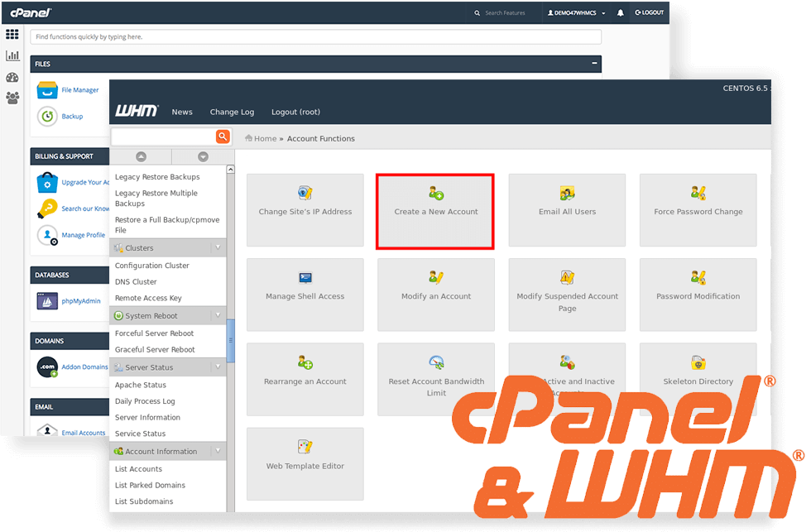811x532 pixels.
Task: Open the Modify an Account tile
Action: tap(436, 295)
